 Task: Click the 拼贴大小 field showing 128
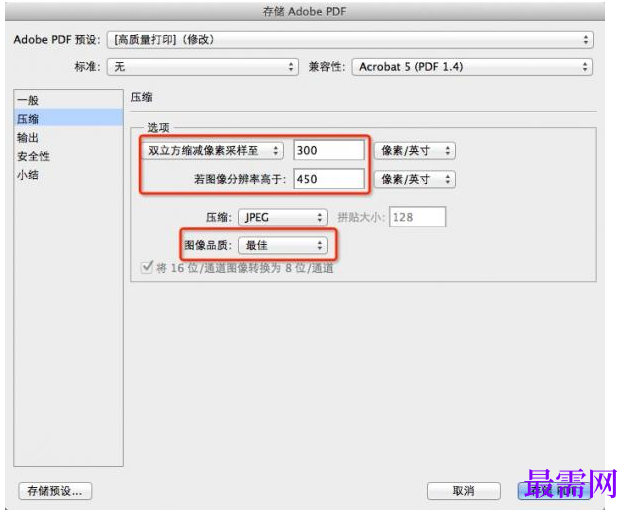pos(417,217)
